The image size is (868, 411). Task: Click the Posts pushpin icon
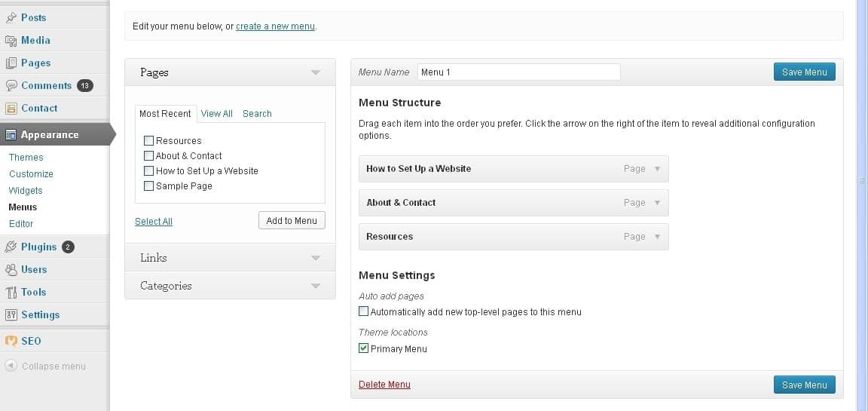click(11, 18)
